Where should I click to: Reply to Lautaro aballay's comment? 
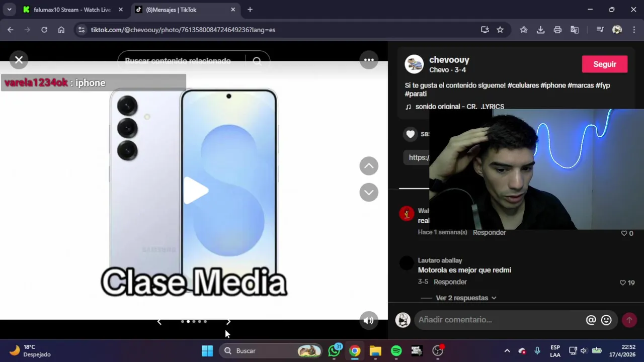tap(450, 282)
